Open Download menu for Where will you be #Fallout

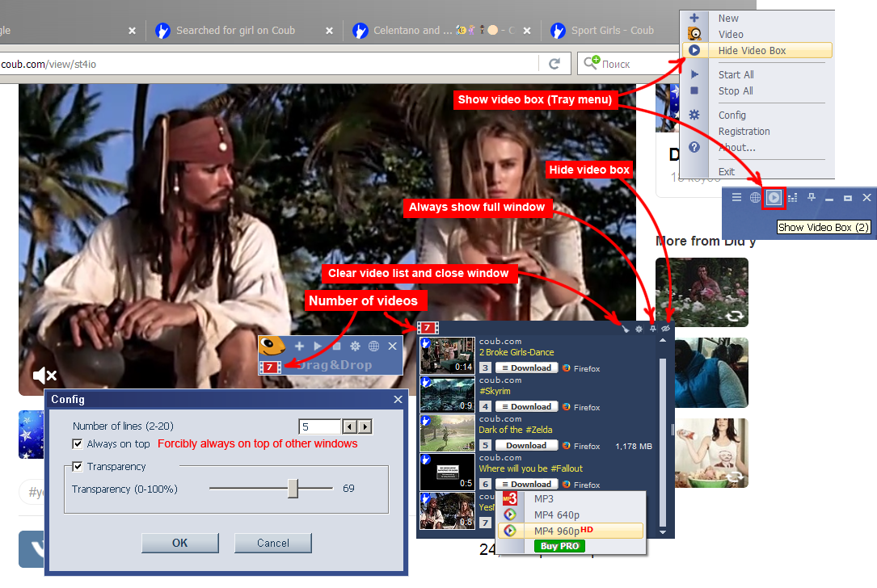(526, 484)
